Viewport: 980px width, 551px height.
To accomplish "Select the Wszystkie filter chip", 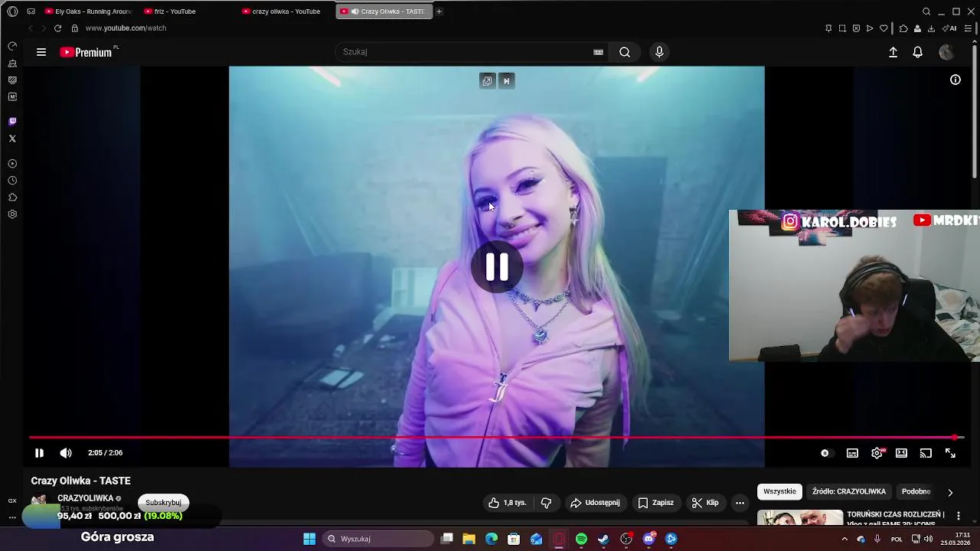I will (x=779, y=491).
